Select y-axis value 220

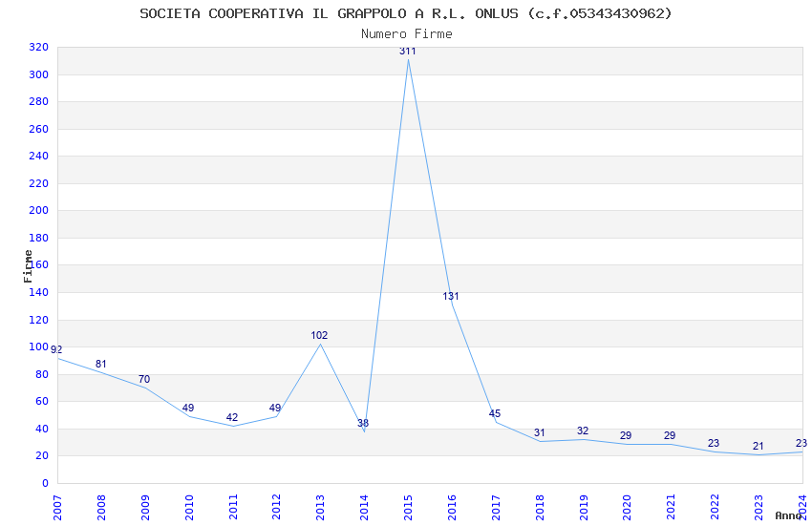(39, 183)
